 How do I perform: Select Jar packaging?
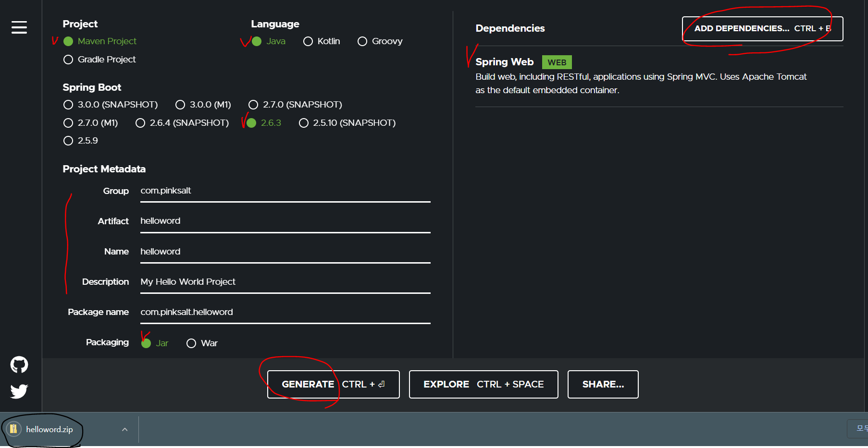(146, 343)
